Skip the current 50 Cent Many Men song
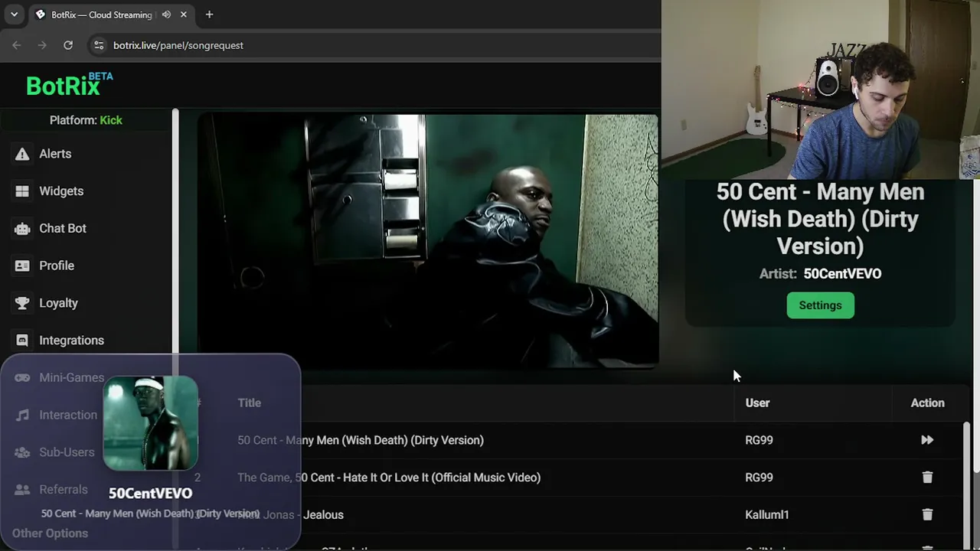980x551 pixels. tap(927, 440)
